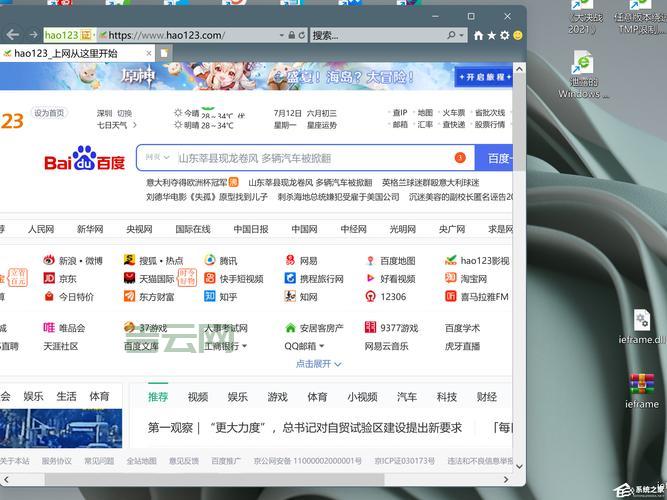Open the 第一观察 headline article
This screenshot has width=667, height=500.
point(305,428)
